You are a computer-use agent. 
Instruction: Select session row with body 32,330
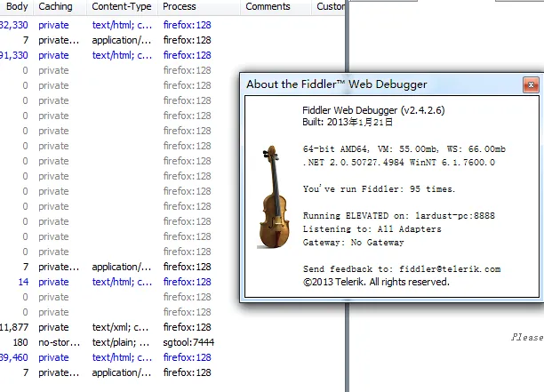point(172,25)
